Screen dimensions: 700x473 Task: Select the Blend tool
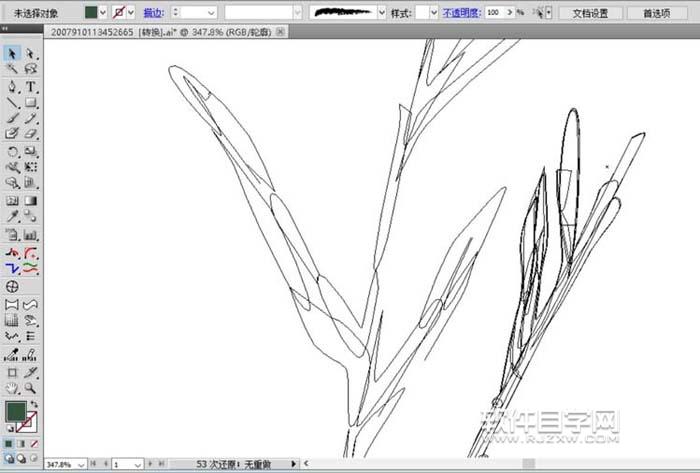pyautogui.click(x=30, y=216)
